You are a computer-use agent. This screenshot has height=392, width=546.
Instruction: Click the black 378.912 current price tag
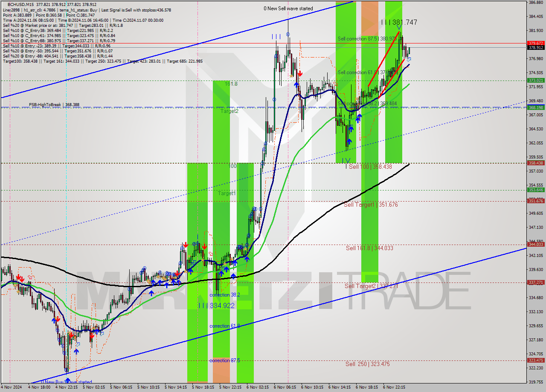tap(536, 48)
